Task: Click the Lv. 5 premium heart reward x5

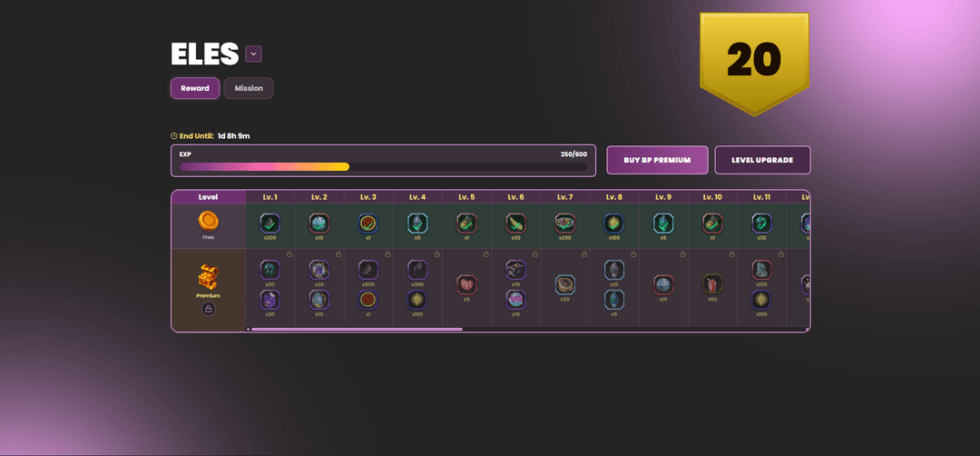Action: (466, 284)
